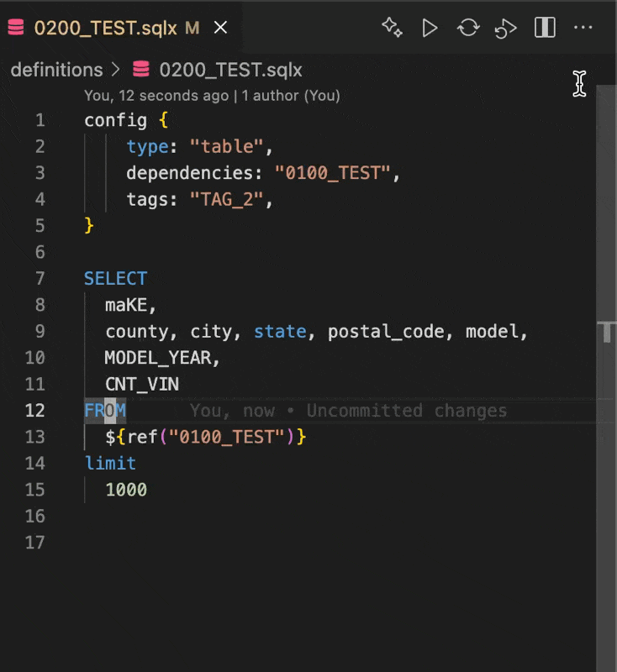
Task: Expand the breadcrumb chevron after definitions
Action: 115,70
